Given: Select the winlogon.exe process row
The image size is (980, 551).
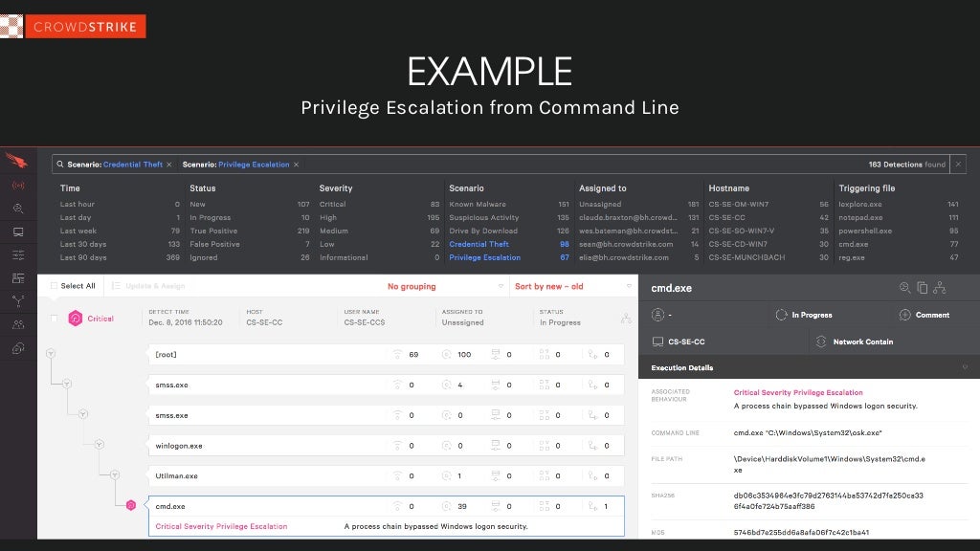Looking at the screenshot, I should tap(387, 446).
